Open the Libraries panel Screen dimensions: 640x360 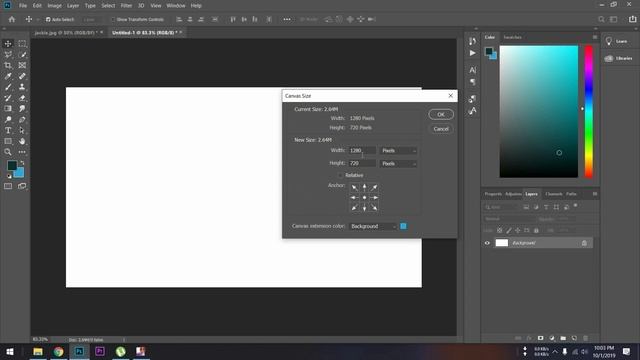618,58
